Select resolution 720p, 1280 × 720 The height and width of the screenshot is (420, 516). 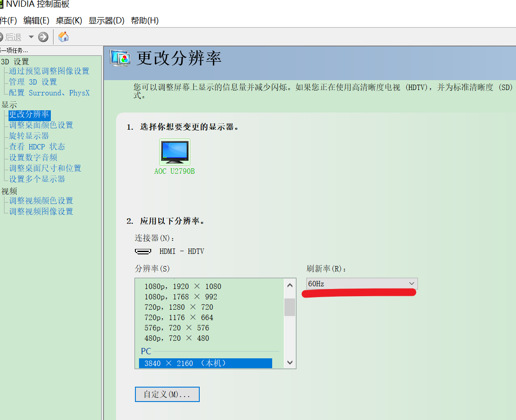179,307
